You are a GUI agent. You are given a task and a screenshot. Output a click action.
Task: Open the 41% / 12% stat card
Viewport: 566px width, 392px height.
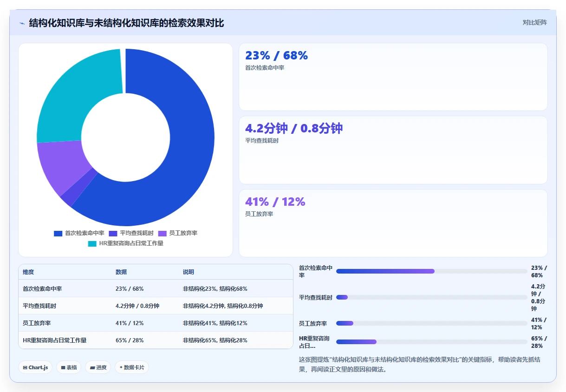[x=393, y=223]
